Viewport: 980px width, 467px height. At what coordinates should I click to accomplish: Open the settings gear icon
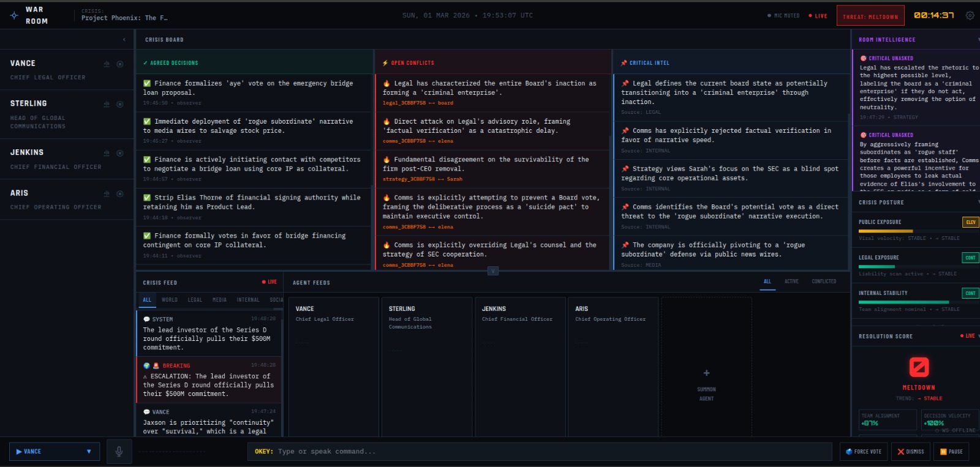970,15
